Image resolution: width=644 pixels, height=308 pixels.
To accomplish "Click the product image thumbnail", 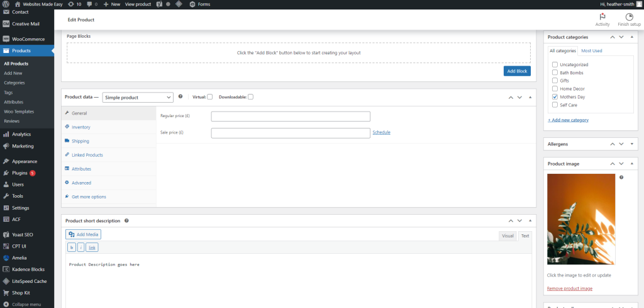I will point(581,219).
